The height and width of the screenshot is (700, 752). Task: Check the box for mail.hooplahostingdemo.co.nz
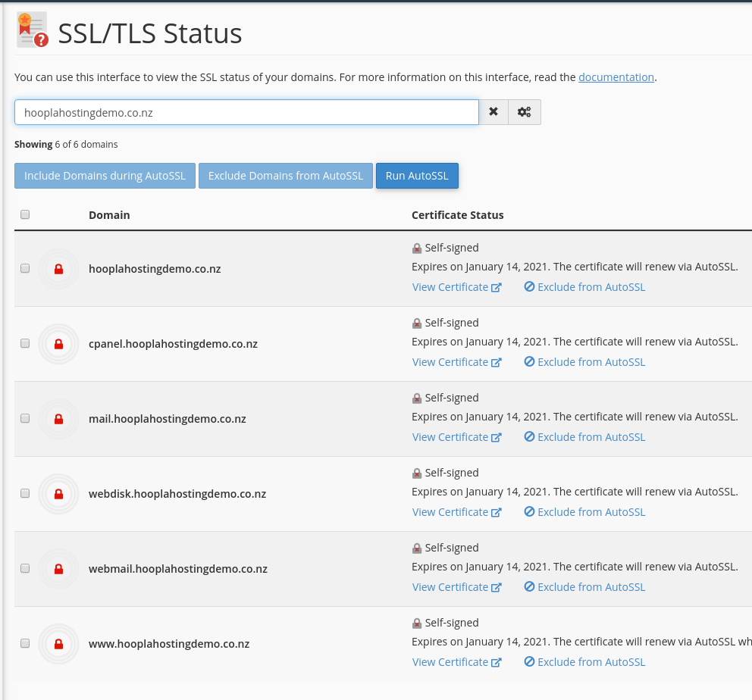(x=25, y=418)
